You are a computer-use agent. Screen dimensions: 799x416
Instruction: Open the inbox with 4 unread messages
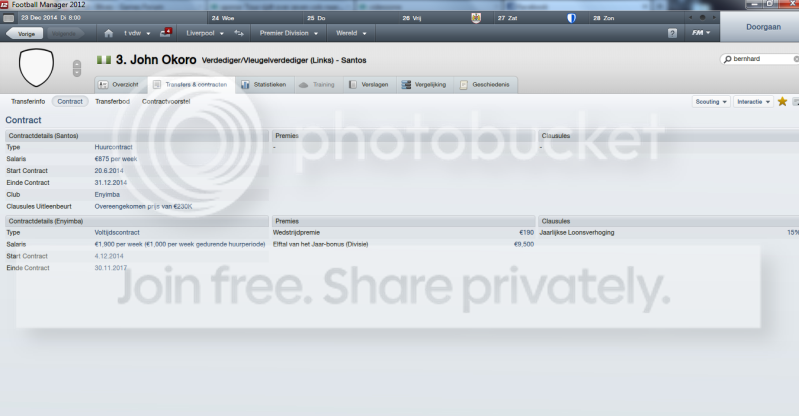pos(166,33)
